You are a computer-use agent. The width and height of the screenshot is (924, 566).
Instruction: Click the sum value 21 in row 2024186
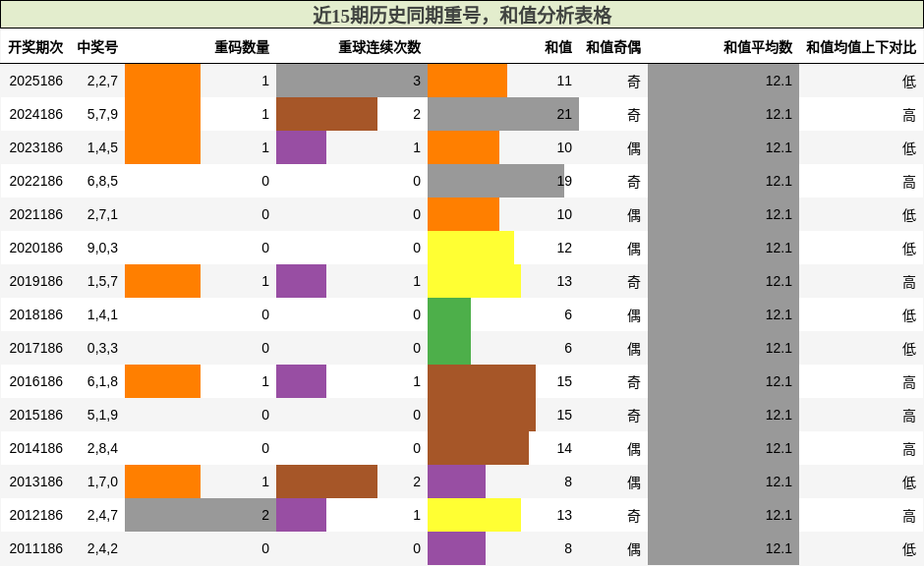click(564, 114)
